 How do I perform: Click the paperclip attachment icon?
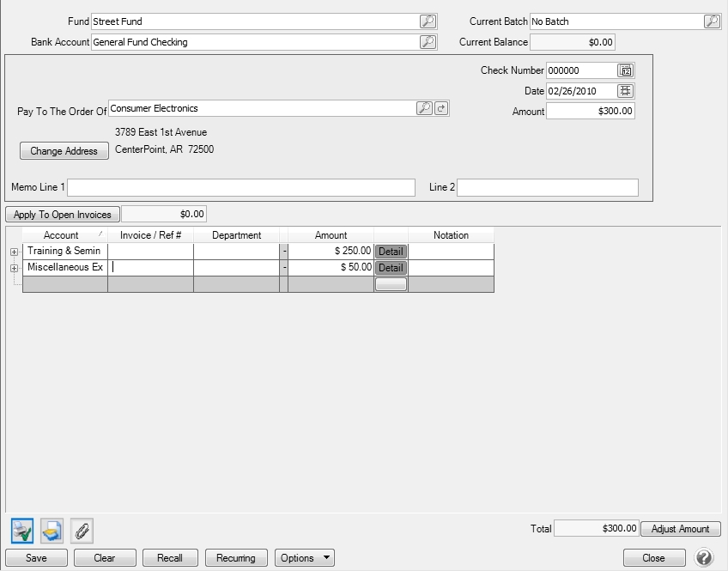82,530
